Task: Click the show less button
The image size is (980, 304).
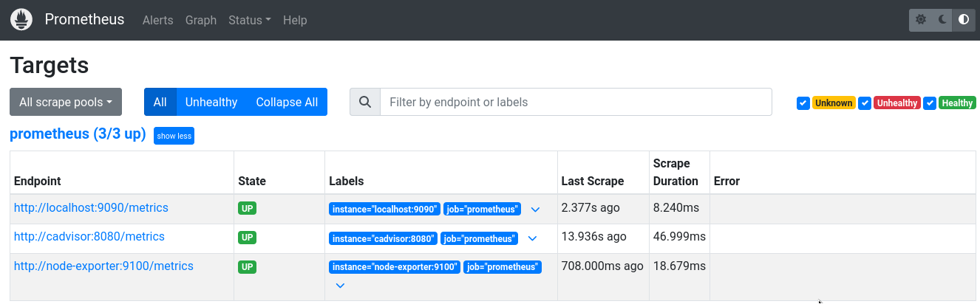Action: coord(174,136)
